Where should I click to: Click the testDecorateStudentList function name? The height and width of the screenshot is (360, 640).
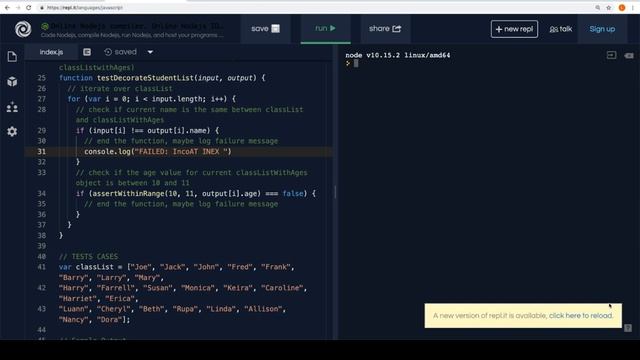tap(145, 78)
